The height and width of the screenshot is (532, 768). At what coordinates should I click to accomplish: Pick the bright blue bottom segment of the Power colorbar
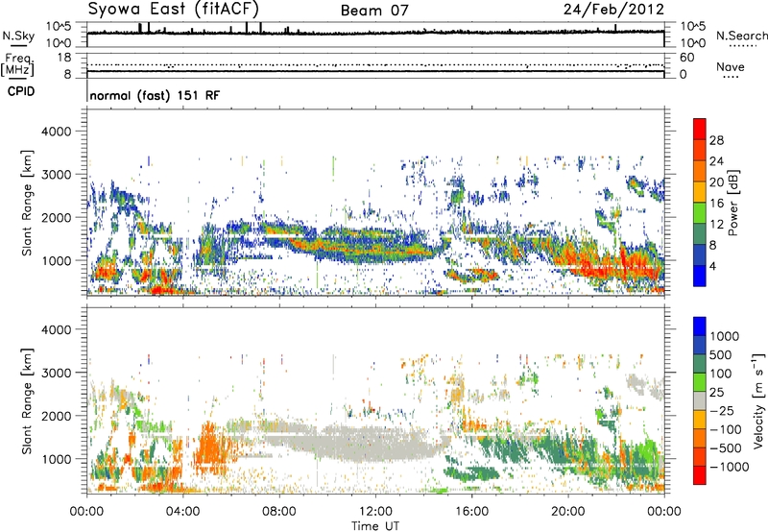click(700, 276)
